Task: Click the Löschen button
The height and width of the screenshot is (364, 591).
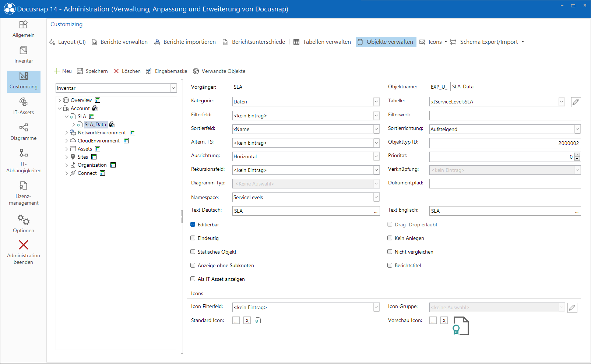Action: [127, 71]
